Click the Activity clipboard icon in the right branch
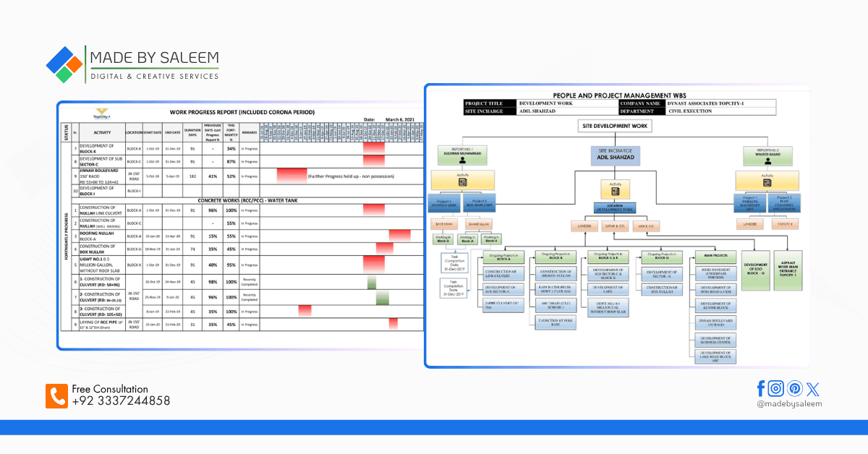This screenshot has height=454, width=868. point(767,181)
